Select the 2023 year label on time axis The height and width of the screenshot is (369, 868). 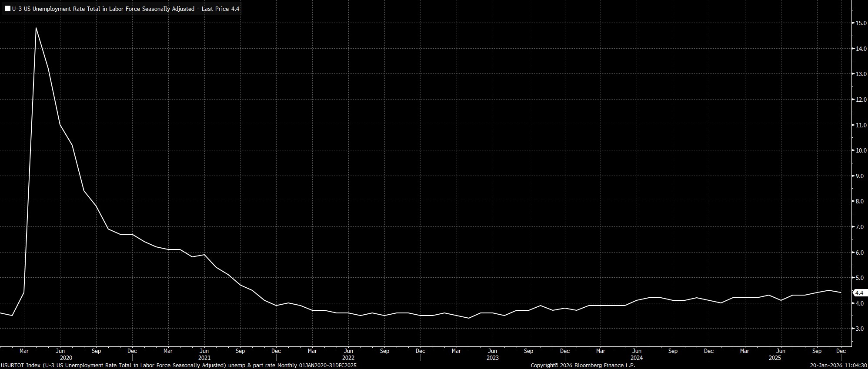coord(492,358)
